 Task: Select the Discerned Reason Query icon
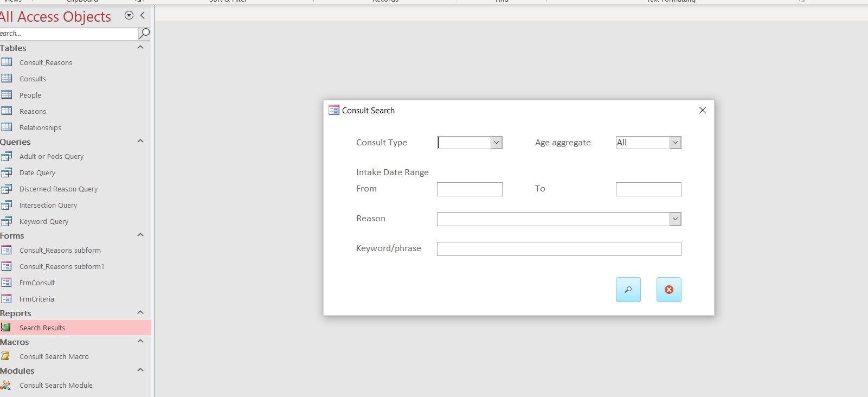tap(7, 189)
